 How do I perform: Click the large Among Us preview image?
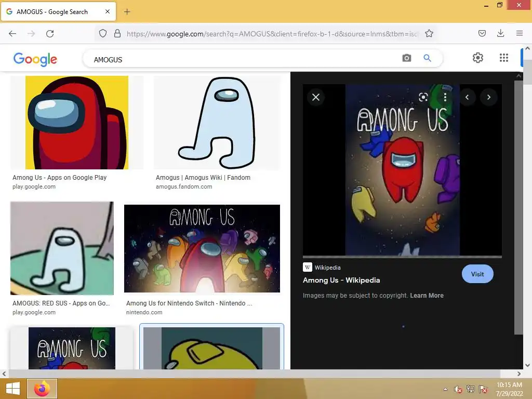403,170
